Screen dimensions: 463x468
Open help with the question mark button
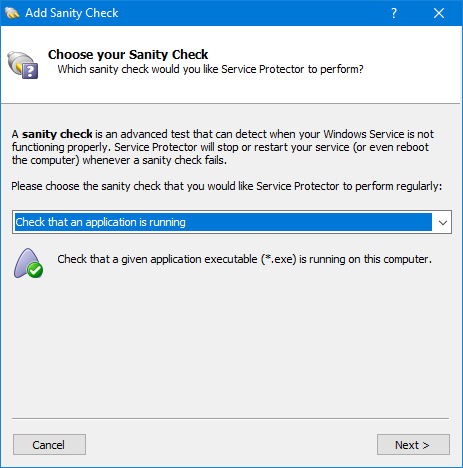click(394, 13)
